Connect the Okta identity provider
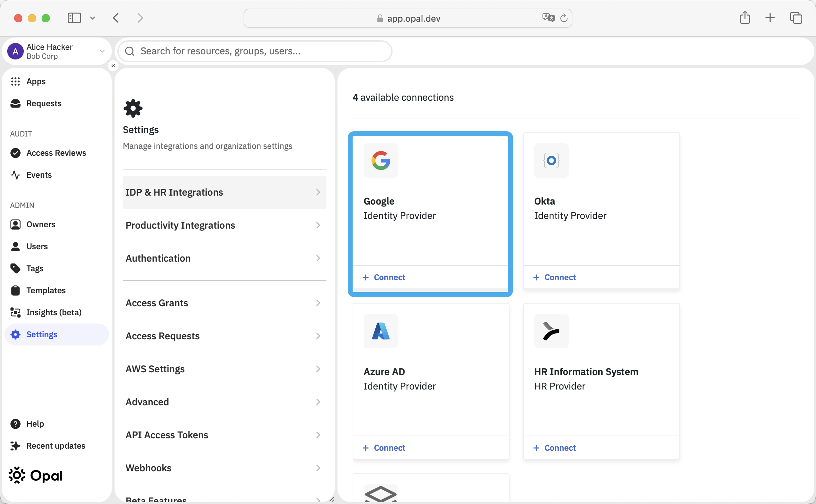816x504 pixels. pos(555,277)
